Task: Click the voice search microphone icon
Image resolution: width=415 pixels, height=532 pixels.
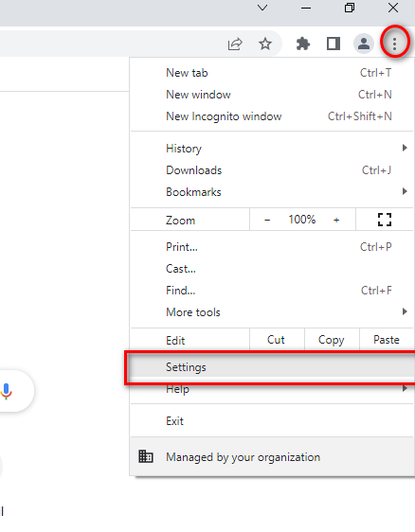Action: (x=6, y=391)
